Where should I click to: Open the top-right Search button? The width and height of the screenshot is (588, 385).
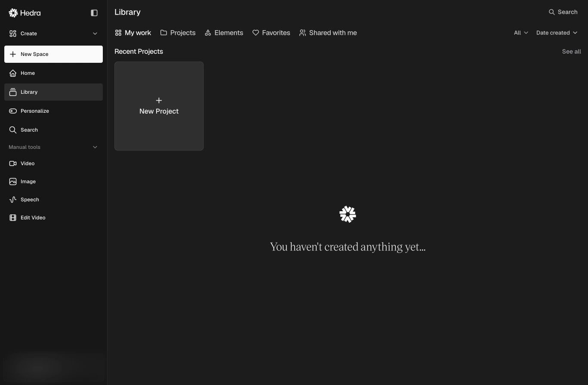[563, 12]
